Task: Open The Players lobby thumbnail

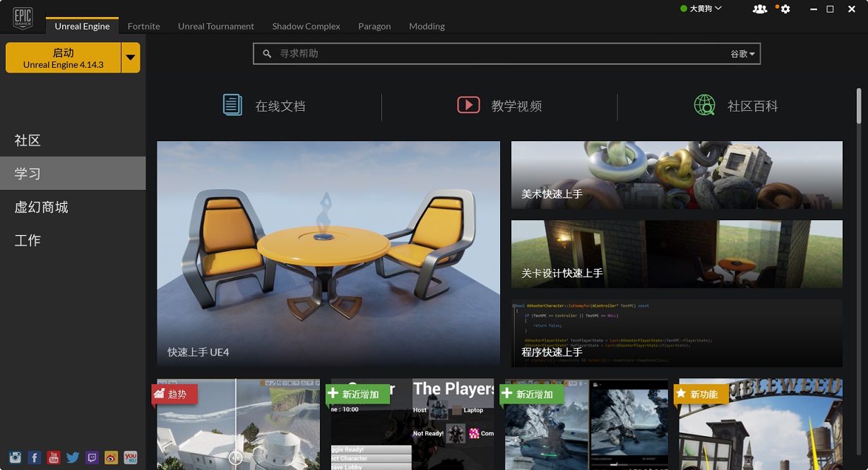Action: pyautogui.click(x=412, y=424)
